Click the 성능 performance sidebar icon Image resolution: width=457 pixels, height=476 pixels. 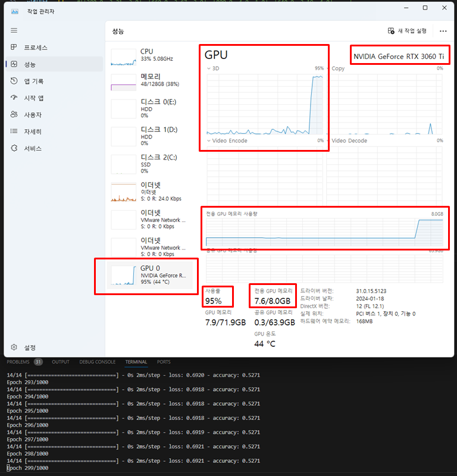pos(14,64)
